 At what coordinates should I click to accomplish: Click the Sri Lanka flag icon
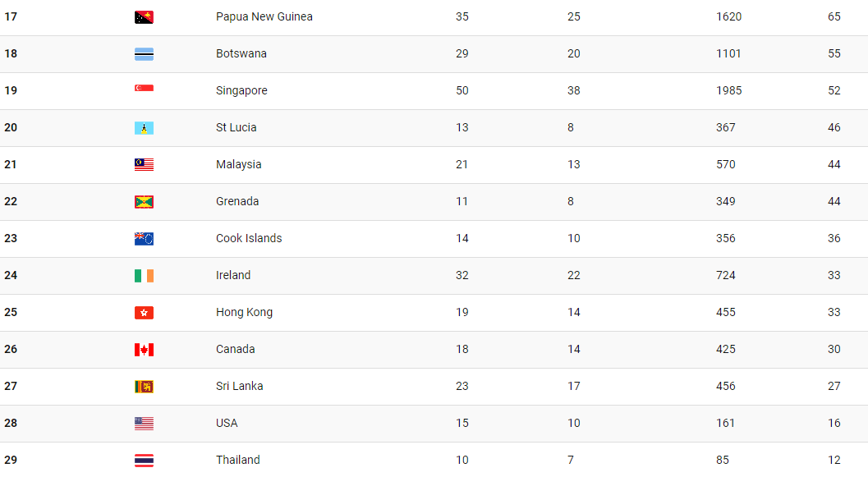[144, 387]
